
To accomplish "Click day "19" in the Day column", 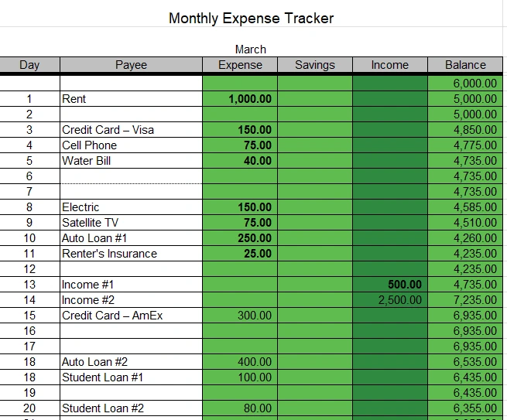I will (x=29, y=393).
